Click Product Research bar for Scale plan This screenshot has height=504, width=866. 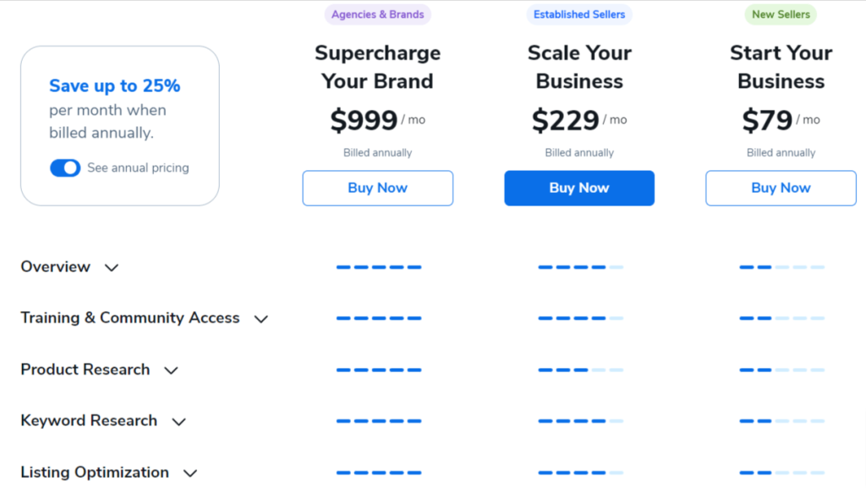(x=581, y=370)
